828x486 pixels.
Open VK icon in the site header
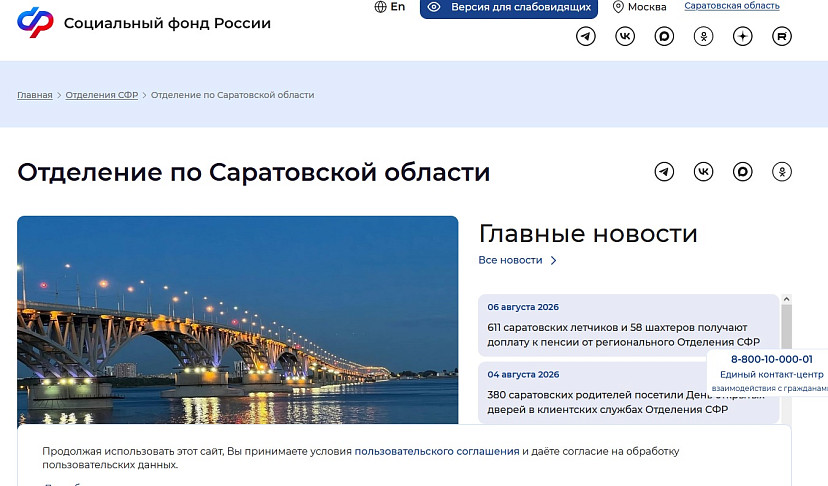point(625,36)
